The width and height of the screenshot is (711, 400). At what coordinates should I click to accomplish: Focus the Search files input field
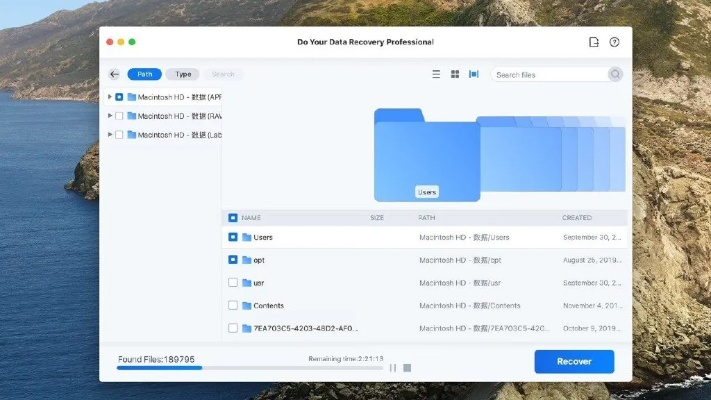click(550, 74)
